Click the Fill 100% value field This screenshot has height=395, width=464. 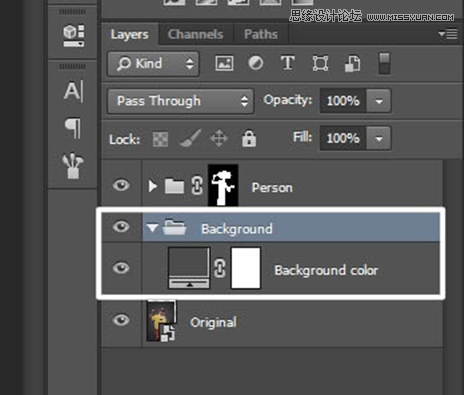(x=343, y=138)
